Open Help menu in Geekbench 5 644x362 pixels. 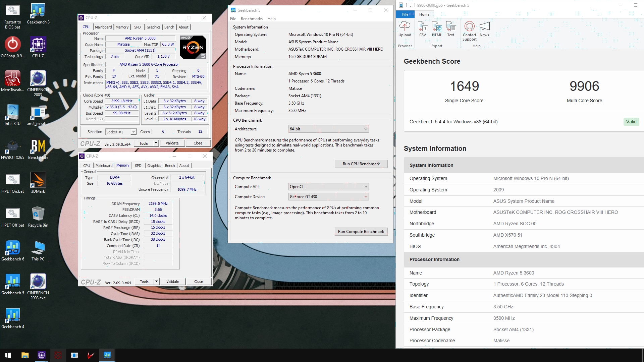click(271, 19)
